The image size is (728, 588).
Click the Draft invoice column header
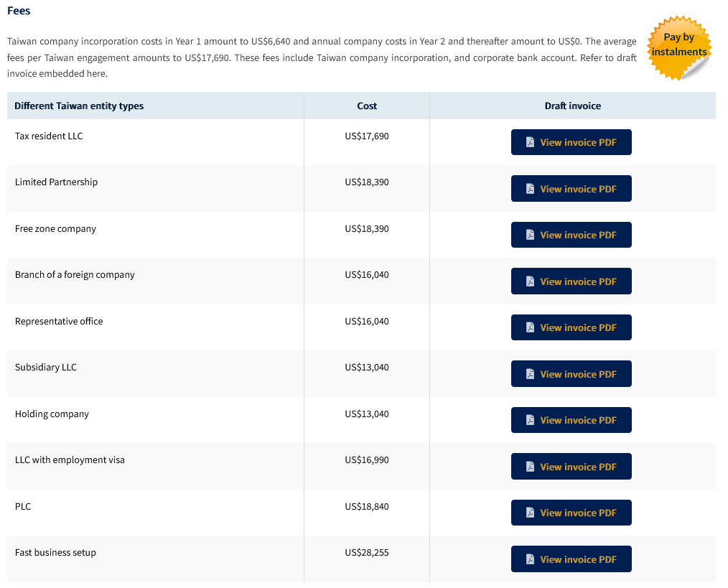pyautogui.click(x=572, y=106)
